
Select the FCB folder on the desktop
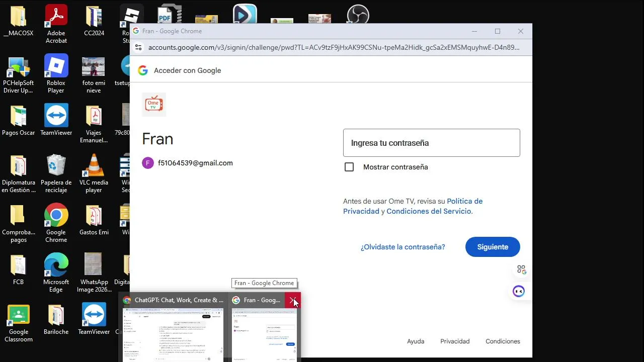(x=18, y=270)
